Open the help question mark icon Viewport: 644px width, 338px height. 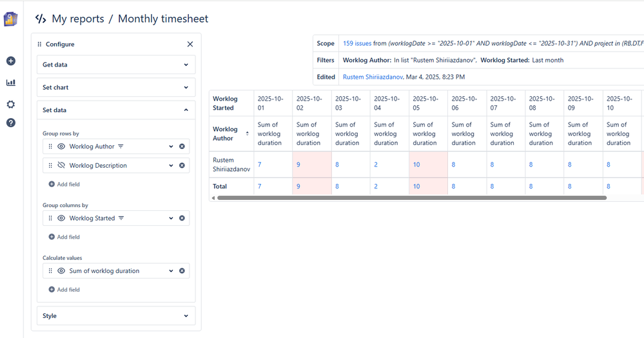pos(11,123)
